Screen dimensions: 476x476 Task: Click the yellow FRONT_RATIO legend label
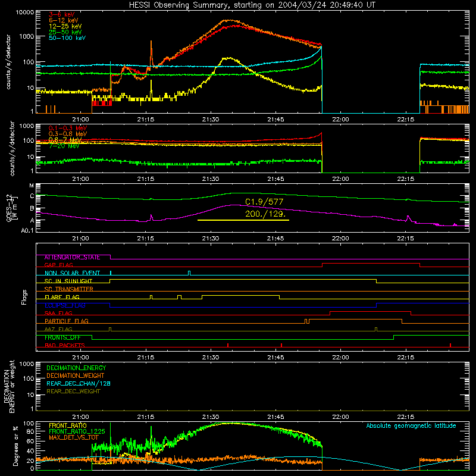[68, 425]
